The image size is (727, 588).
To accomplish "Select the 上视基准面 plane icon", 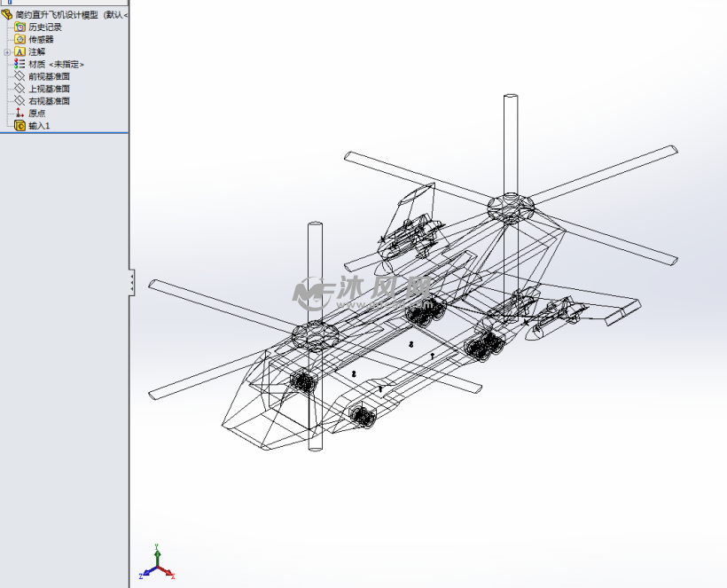I will (x=20, y=88).
